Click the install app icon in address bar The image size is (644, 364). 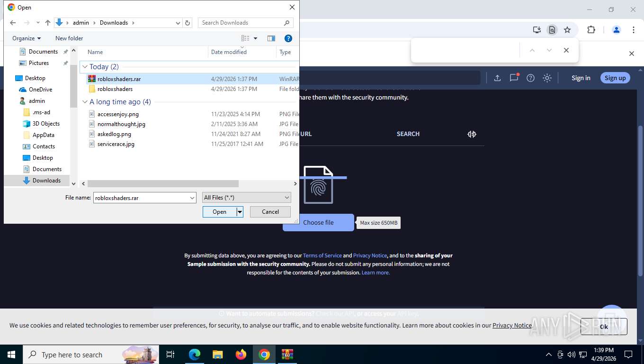537,30
